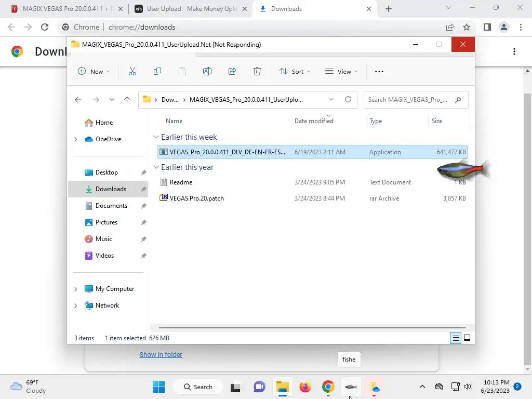Sort by Date modified column header
Screen dimensions: 532x399
tap(314, 121)
